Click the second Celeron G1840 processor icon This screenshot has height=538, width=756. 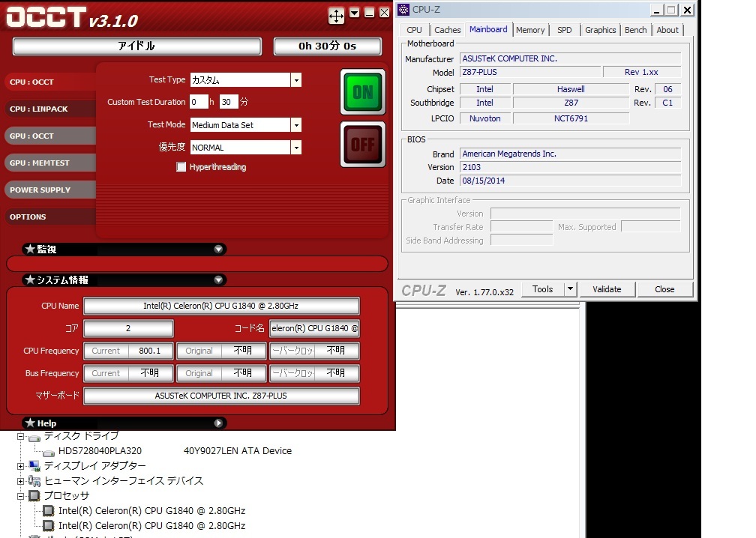click(x=48, y=525)
